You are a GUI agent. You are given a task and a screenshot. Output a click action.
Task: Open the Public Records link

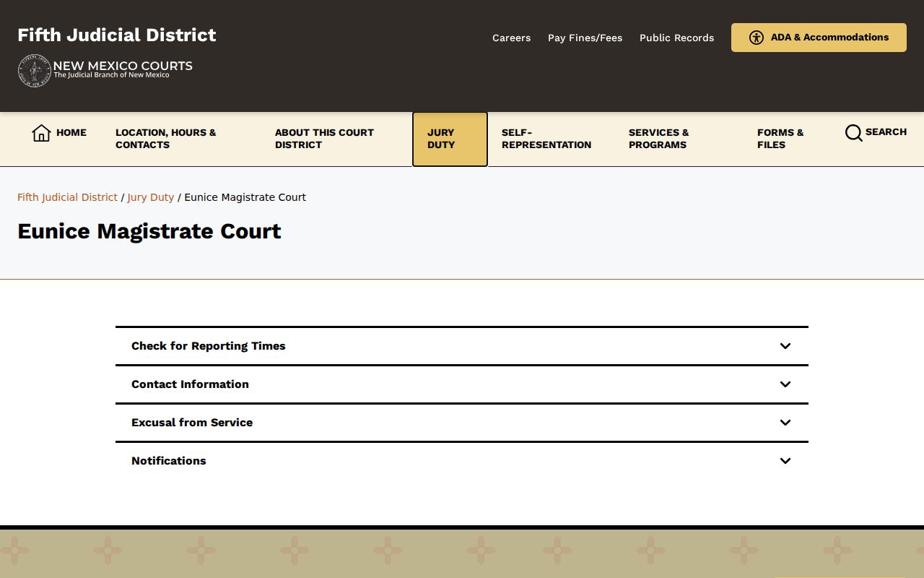tap(676, 38)
